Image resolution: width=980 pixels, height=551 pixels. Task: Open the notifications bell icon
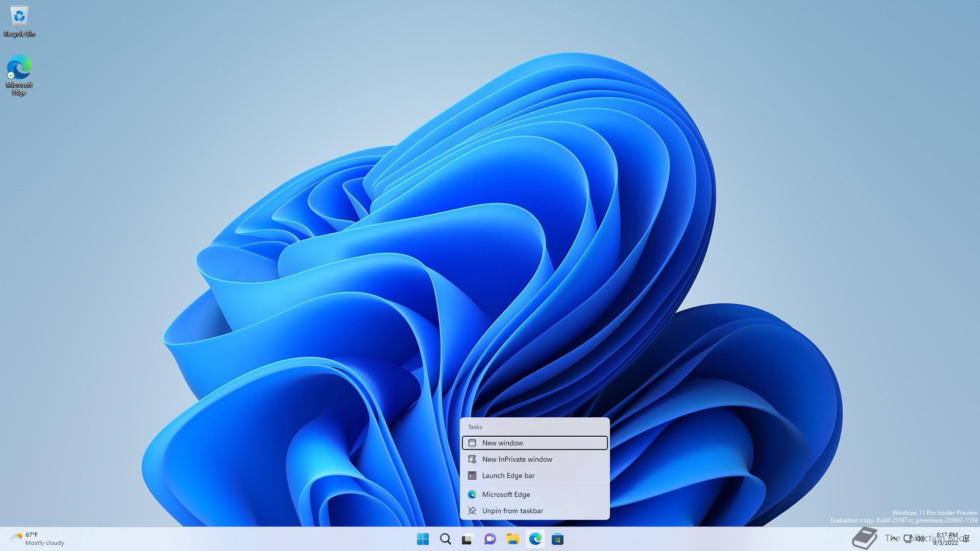point(966,539)
